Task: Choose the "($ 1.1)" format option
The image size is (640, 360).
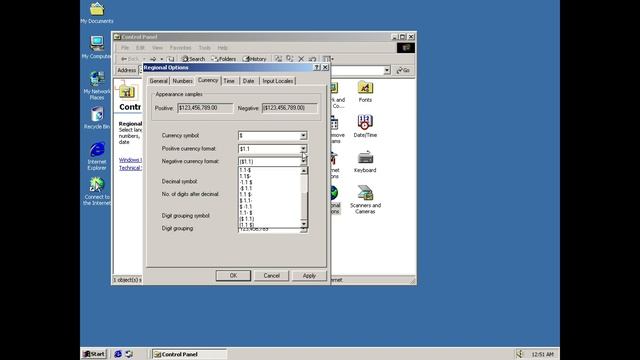Action: tap(247, 219)
